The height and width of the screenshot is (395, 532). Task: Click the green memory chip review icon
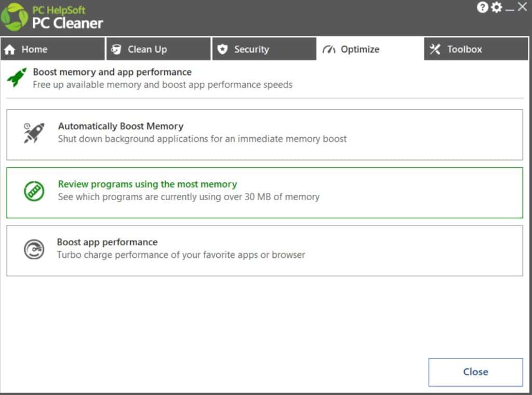(x=34, y=191)
